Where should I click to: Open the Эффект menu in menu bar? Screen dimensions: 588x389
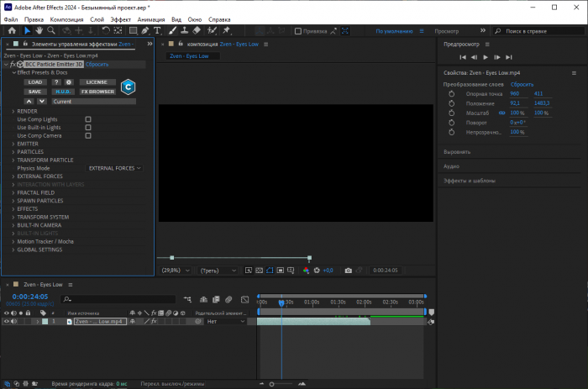tap(121, 18)
